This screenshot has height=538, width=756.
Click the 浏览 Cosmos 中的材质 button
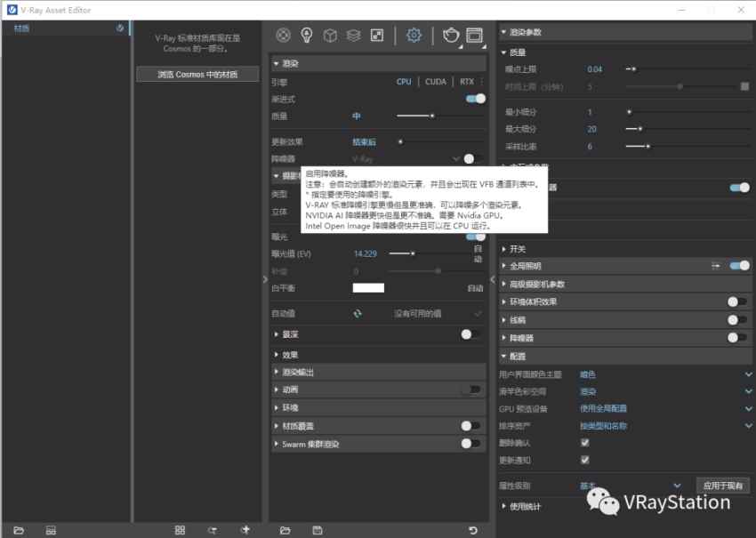point(197,74)
